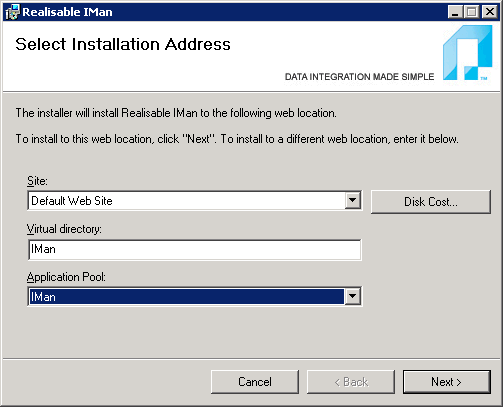
Task: Click the Application Pool IMan combo field
Action: (x=195, y=296)
